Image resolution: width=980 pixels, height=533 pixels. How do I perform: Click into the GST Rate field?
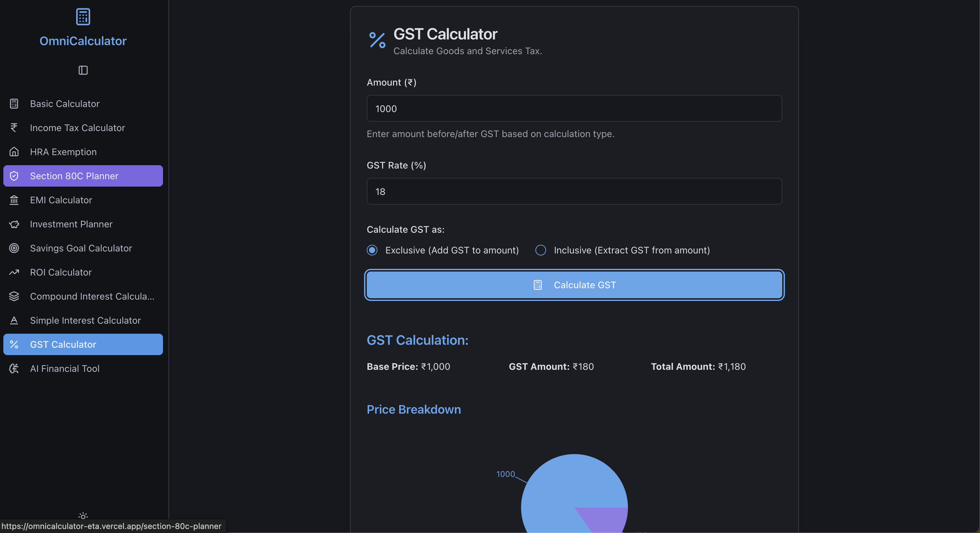(x=574, y=192)
